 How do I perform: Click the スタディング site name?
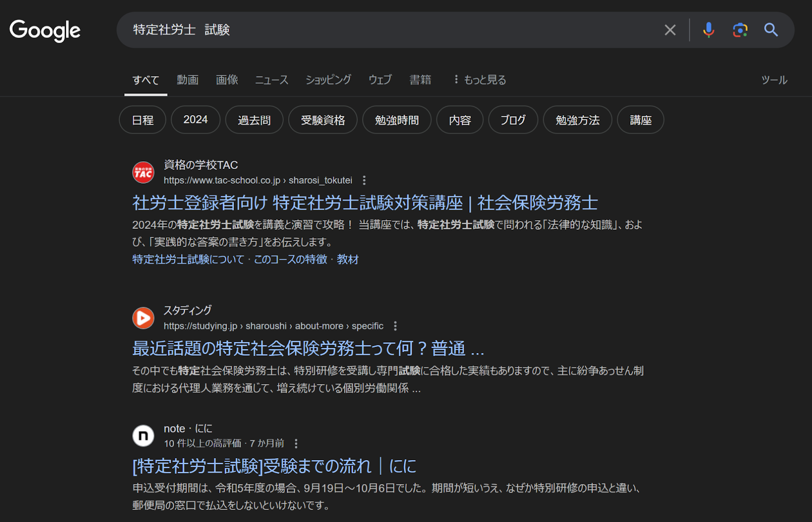[x=187, y=310]
